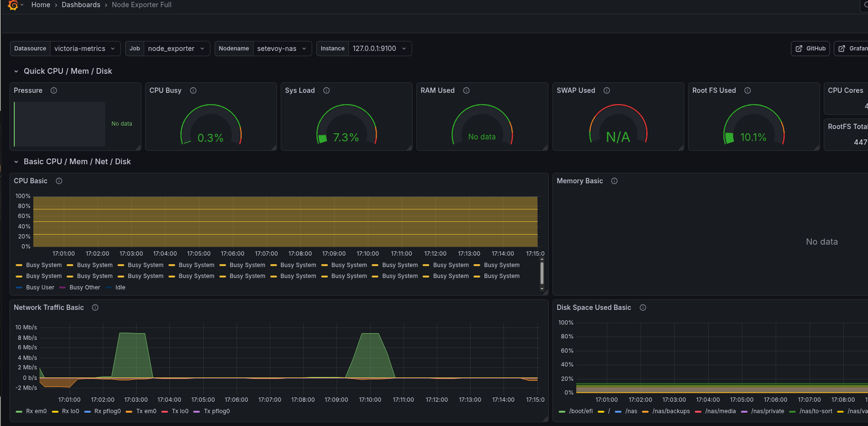Screen dimensions: 868x426
Task: Open the Datasource victoria-metrics dropdown
Action: coord(85,49)
